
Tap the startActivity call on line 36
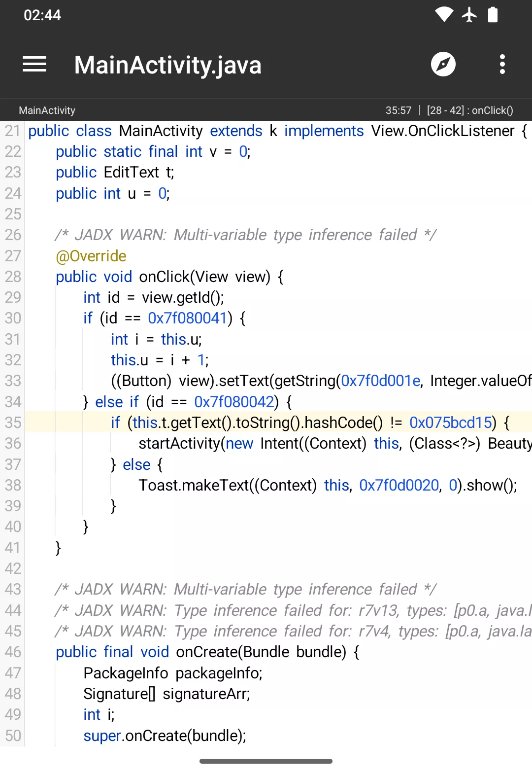(179, 443)
